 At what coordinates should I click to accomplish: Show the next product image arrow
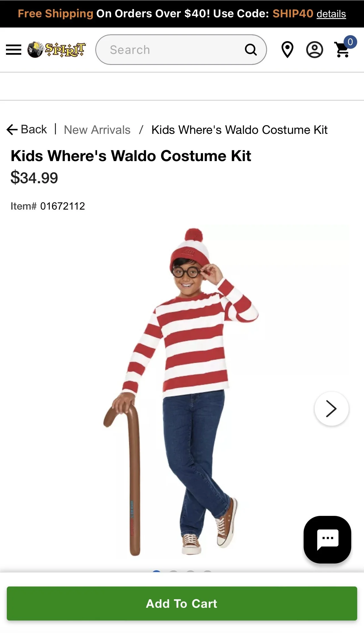(331, 409)
